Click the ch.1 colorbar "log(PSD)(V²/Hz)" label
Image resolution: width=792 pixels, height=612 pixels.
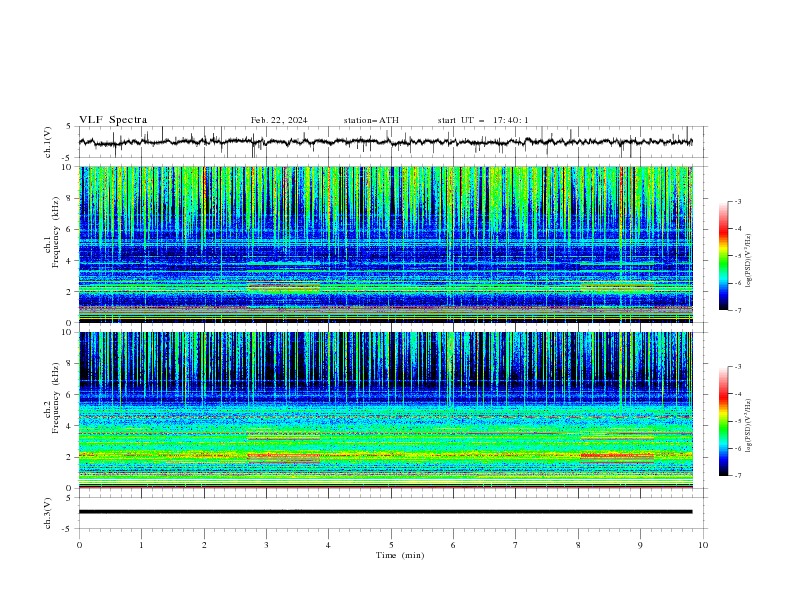click(x=749, y=260)
